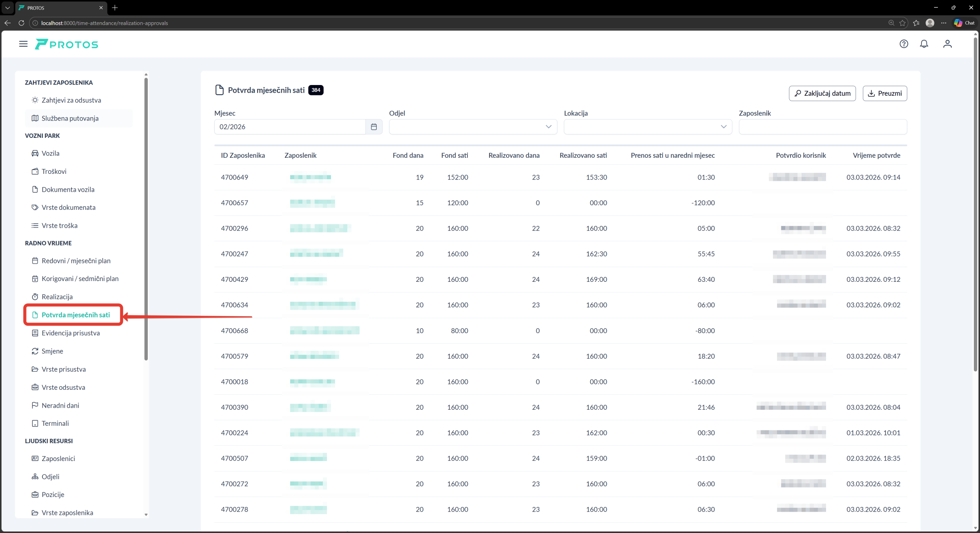The image size is (980, 533).
Task: Open the Mjesec calendar picker icon
Action: [x=374, y=127]
